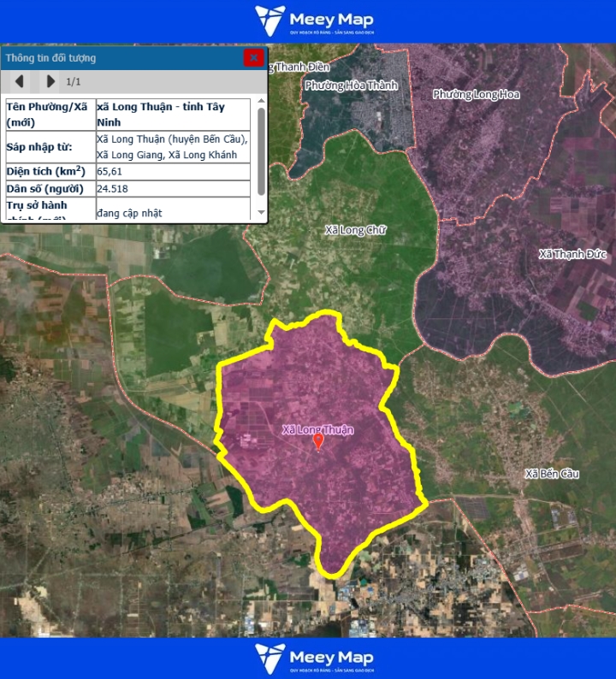Click the Dân số value 24.518 cell
This screenshot has height=679, width=616.
point(173,188)
